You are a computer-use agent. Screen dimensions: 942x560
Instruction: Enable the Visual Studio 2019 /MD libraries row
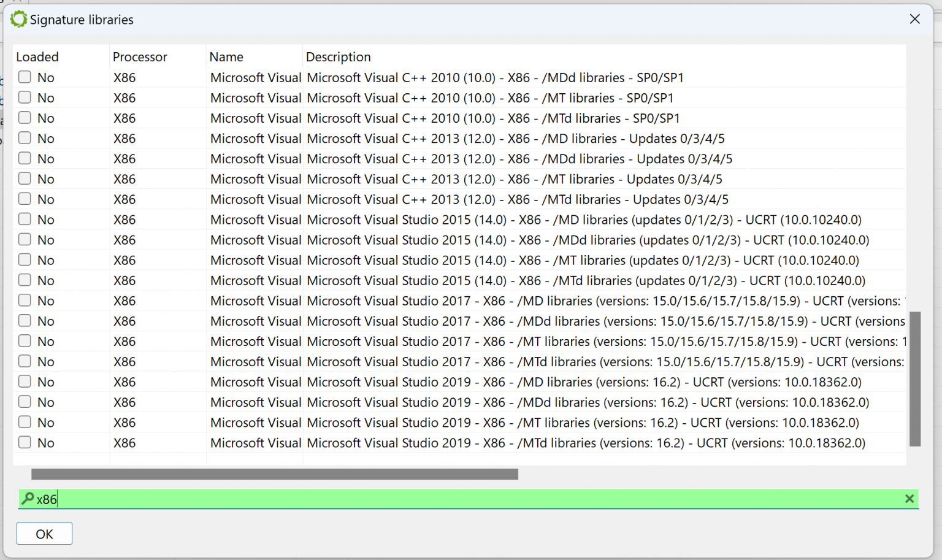pyautogui.click(x=25, y=382)
